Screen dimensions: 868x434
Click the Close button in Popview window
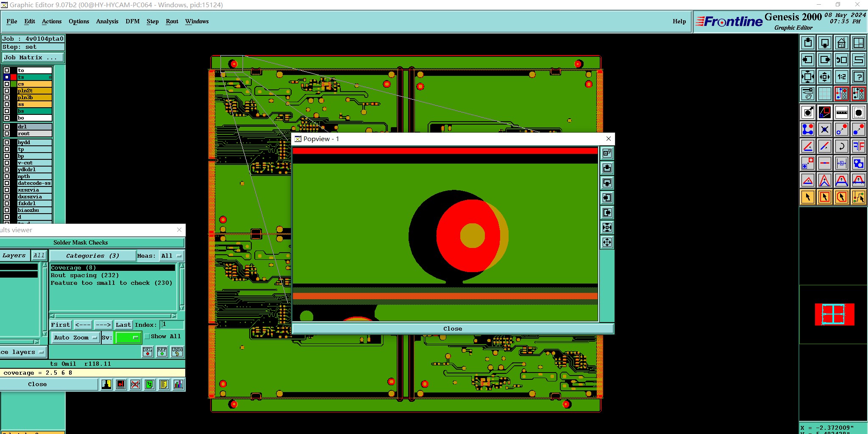point(453,329)
